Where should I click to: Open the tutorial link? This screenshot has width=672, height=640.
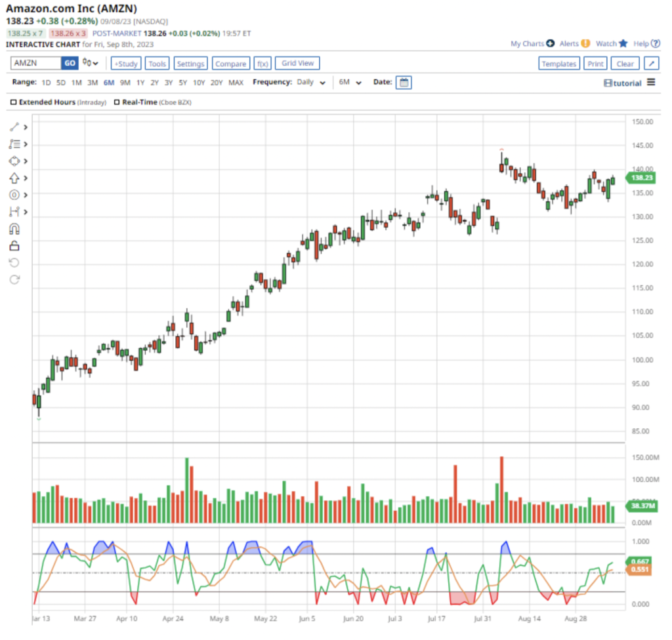623,83
